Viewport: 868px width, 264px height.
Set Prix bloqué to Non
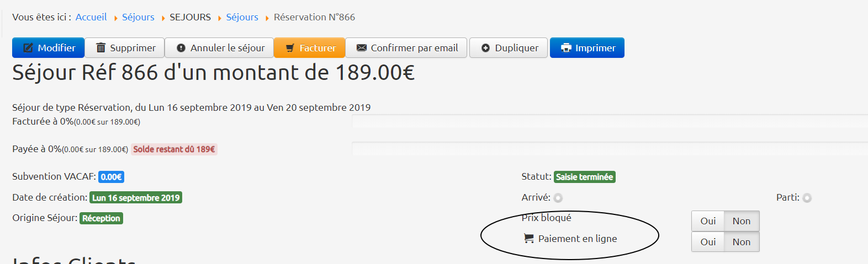742,221
